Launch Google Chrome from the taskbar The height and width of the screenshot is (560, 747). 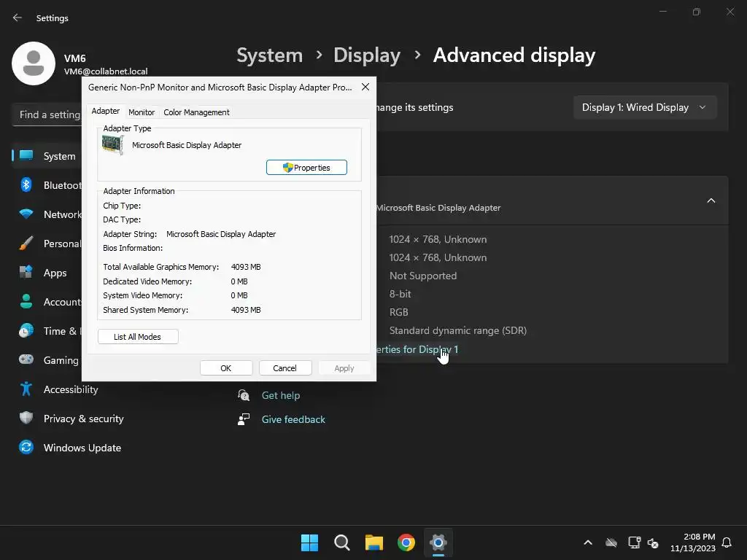pos(406,542)
